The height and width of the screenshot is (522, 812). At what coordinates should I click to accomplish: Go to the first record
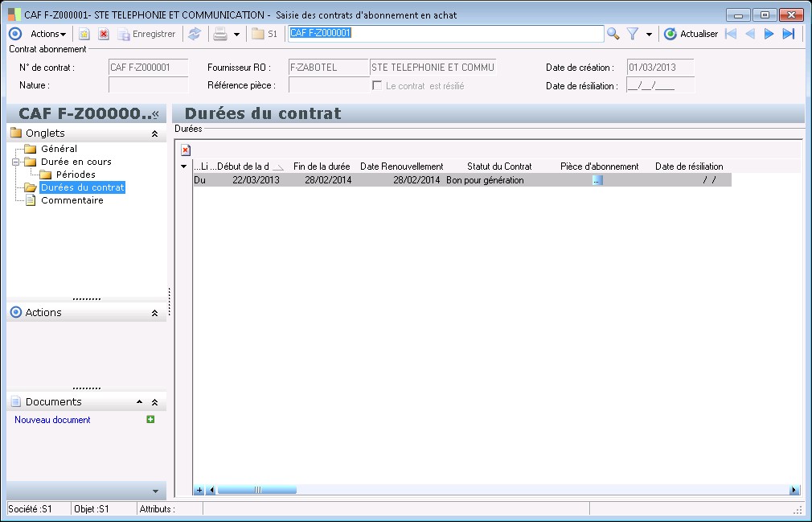(732, 34)
